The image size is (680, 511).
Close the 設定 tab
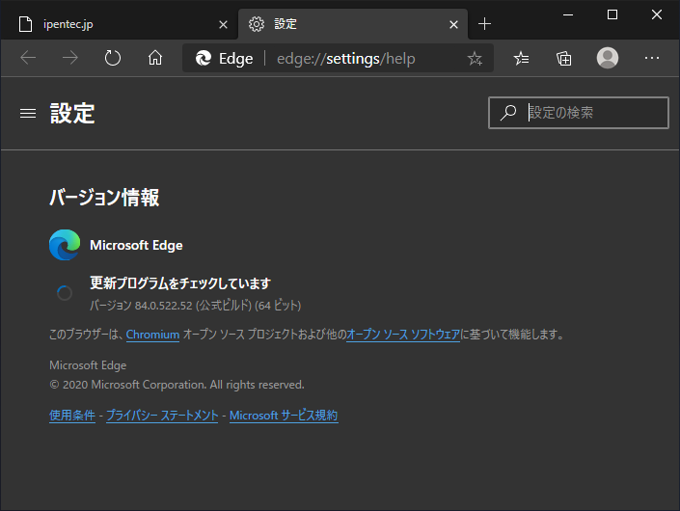454,25
